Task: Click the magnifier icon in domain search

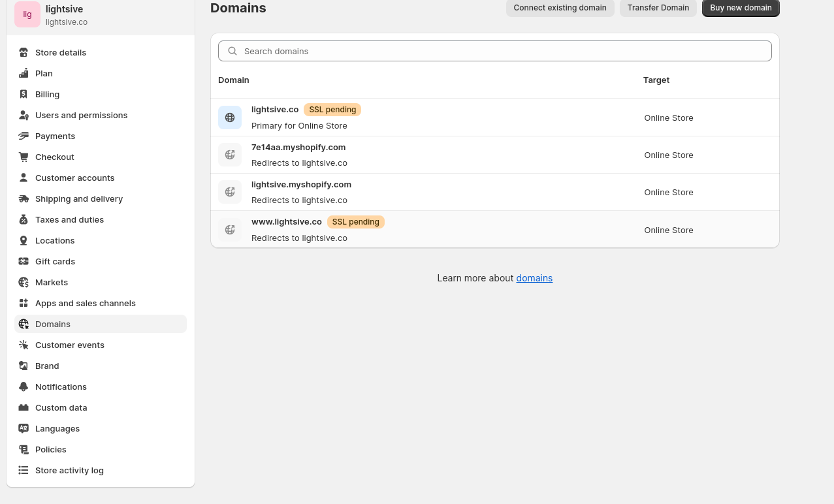Action: (x=233, y=51)
